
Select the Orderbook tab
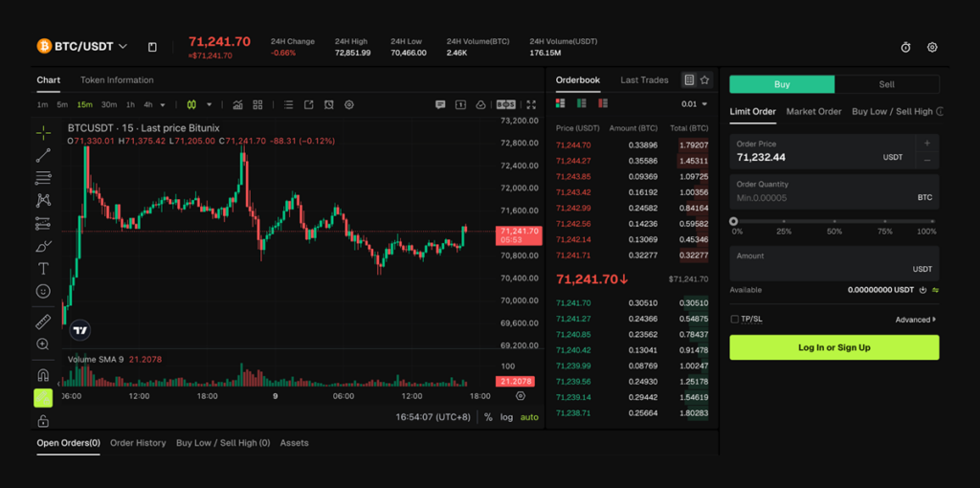(577, 80)
